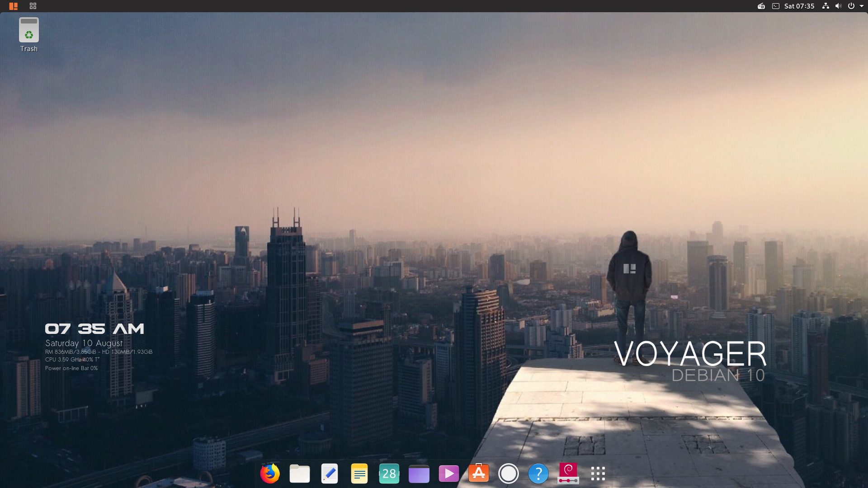Open the text editor pencil icon
Screen dimensions: 868x488
point(330,474)
